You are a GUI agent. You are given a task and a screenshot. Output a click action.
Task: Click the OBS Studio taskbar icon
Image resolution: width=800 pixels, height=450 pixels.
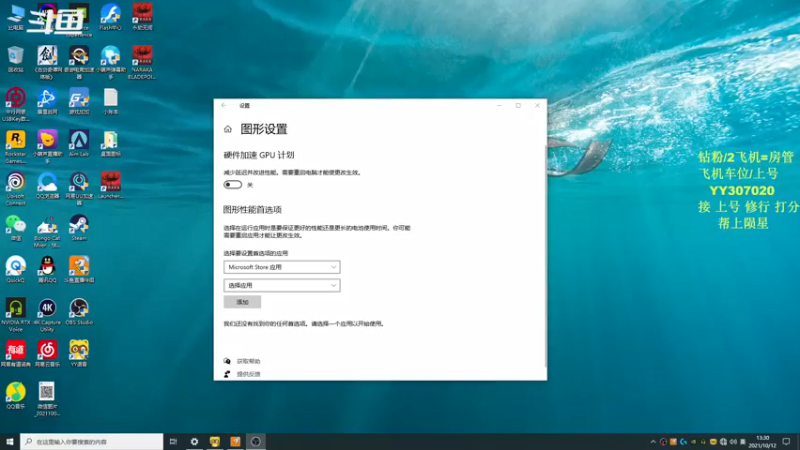256,441
